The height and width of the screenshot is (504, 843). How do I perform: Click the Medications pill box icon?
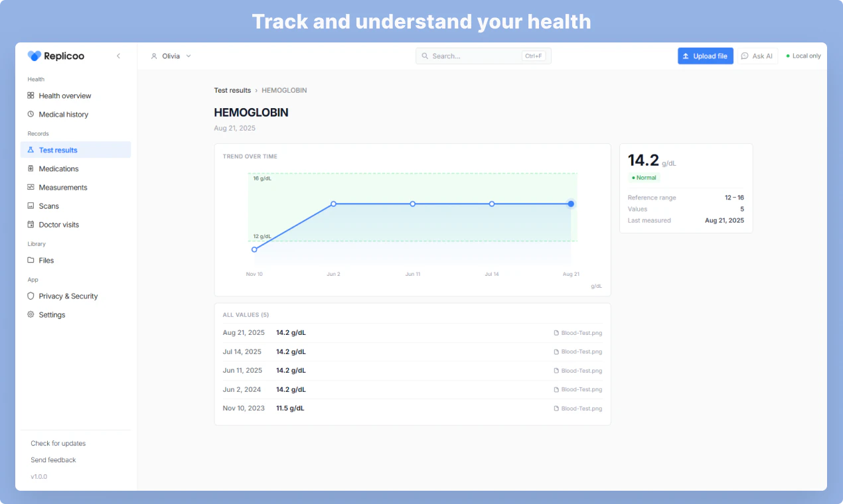[31, 168]
